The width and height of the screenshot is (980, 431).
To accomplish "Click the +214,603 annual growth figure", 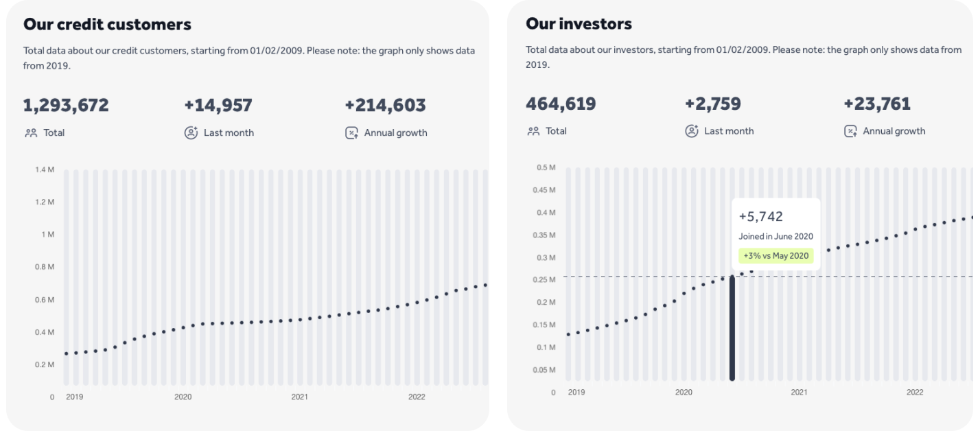I will (385, 105).
